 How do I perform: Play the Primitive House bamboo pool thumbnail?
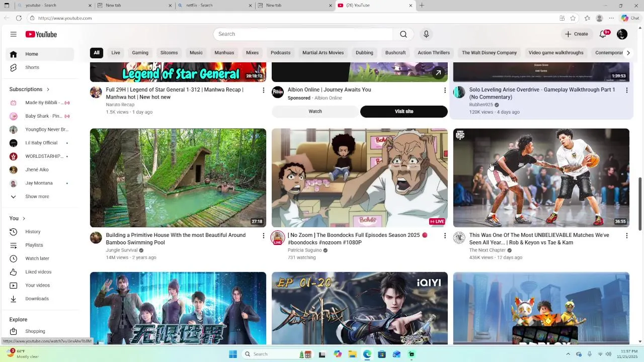[x=178, y=178]
